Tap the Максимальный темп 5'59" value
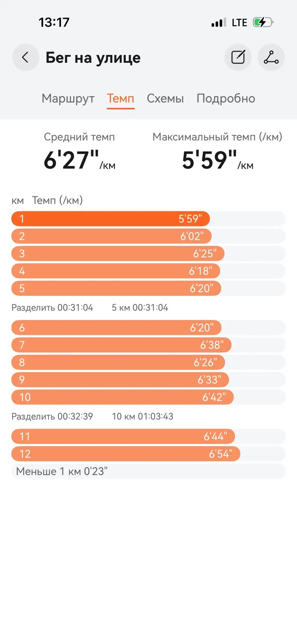This screenshot has width=297, height=644. [218, 160]
